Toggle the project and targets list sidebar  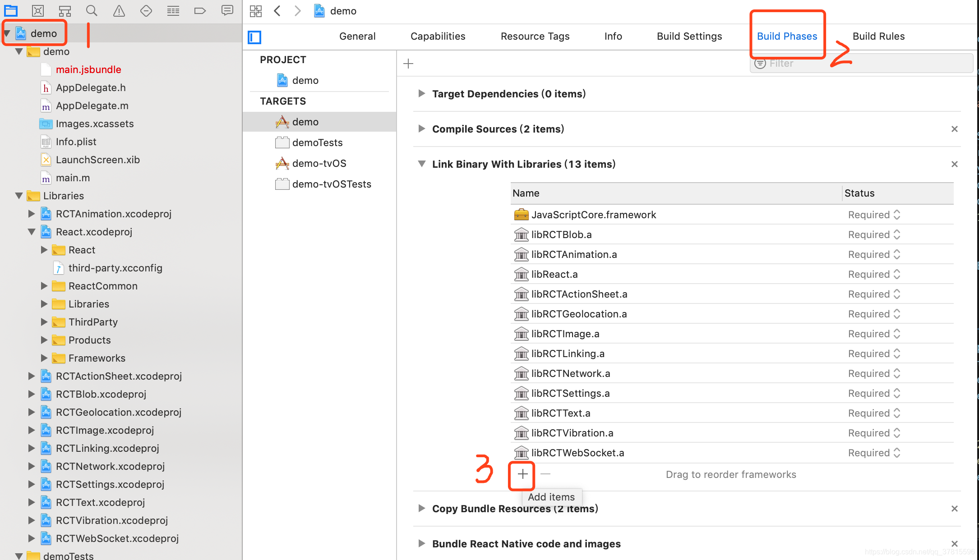[254, 37]
